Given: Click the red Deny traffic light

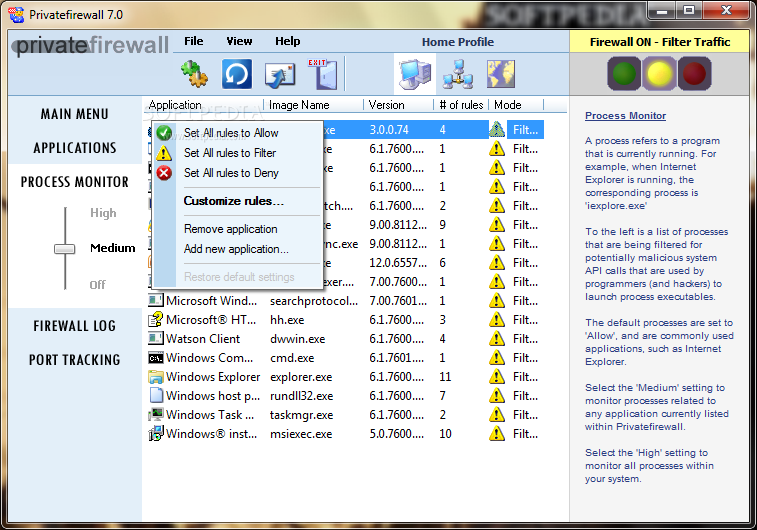Looking at the screenshot, I should pyautogui.click(x=695, y=73).
